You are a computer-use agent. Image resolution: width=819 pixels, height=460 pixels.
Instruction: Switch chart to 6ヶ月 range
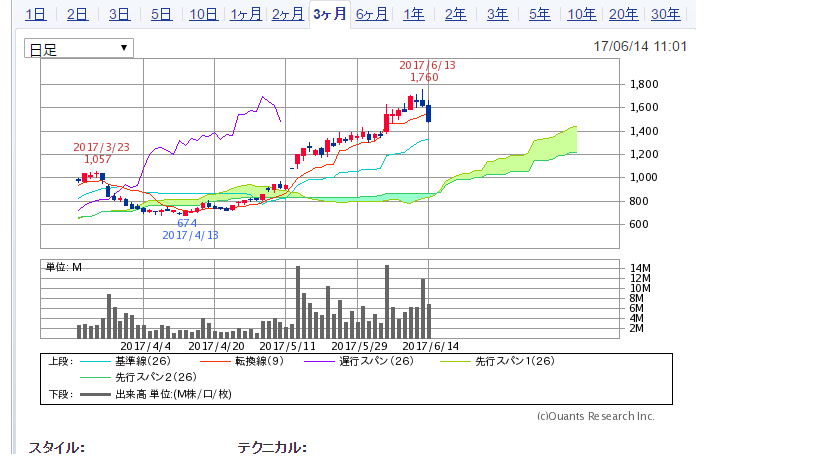371,15
